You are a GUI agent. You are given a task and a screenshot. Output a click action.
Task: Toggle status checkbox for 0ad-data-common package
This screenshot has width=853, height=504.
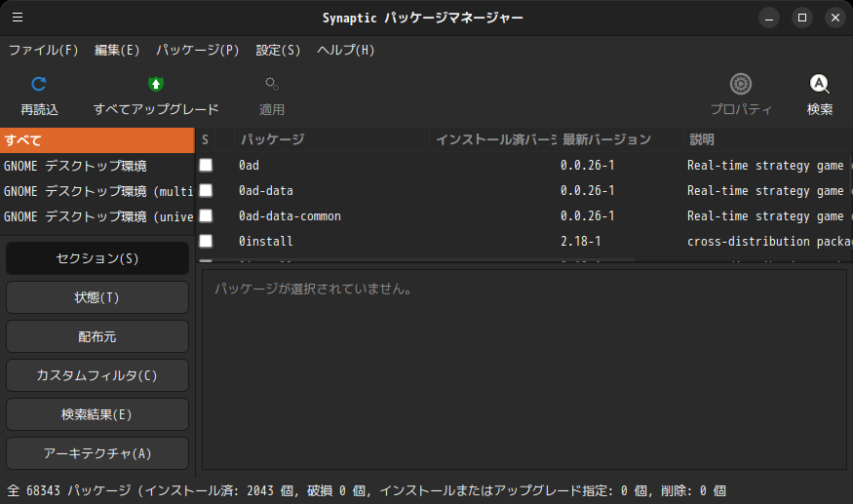tap(206, 216)
